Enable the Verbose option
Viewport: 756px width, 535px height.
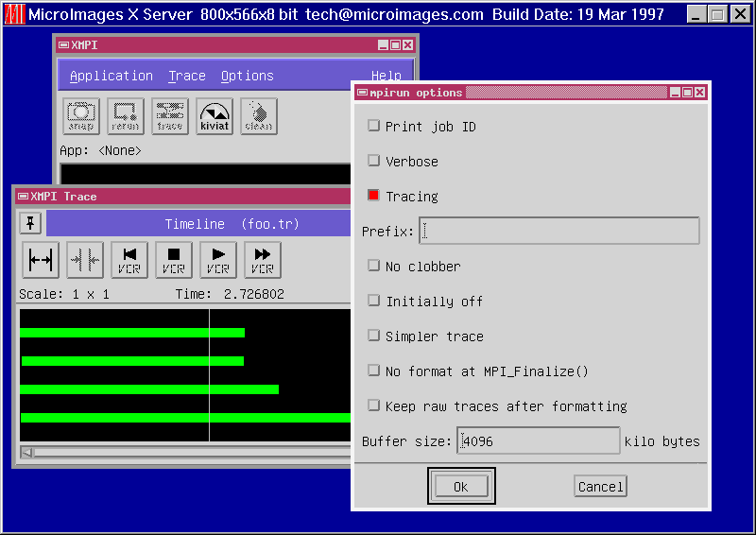[373, 160]
